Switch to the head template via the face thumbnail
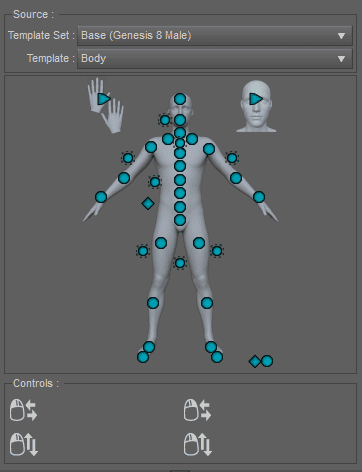The image size is (362, 472). (256, 106)
